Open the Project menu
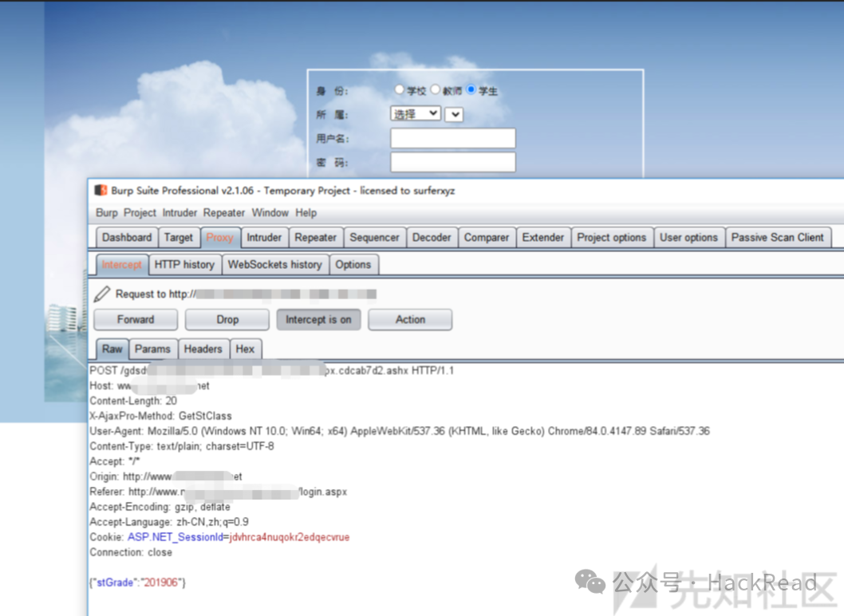844x616 pixels. 140,213
